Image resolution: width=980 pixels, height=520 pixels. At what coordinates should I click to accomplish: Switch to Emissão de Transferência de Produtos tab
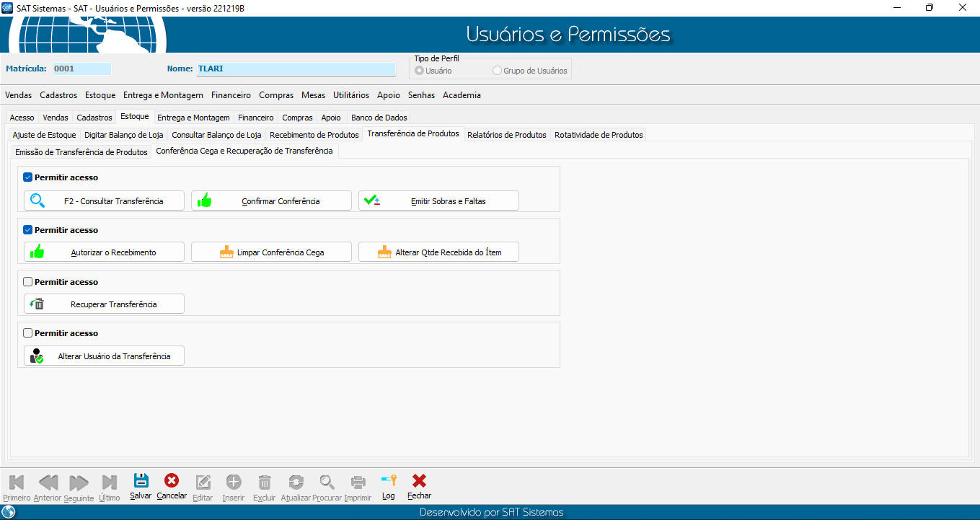(81, 151)
